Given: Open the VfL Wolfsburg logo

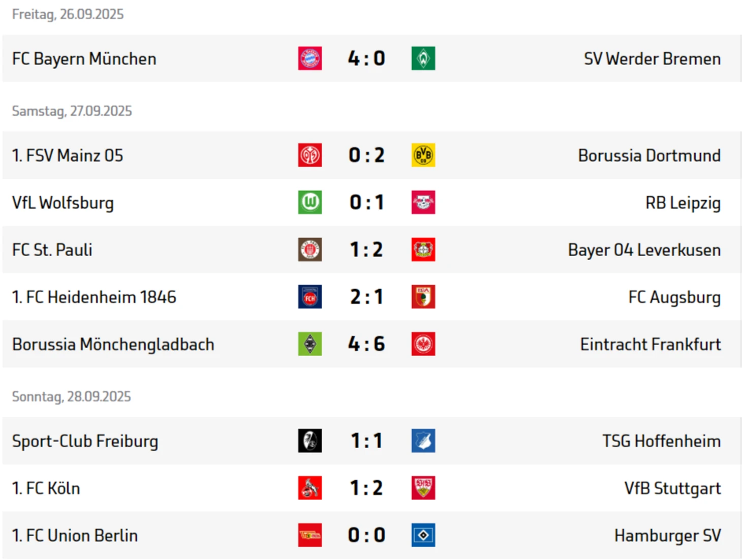Looking at the screenshot, I should click(x=310, y=202).
